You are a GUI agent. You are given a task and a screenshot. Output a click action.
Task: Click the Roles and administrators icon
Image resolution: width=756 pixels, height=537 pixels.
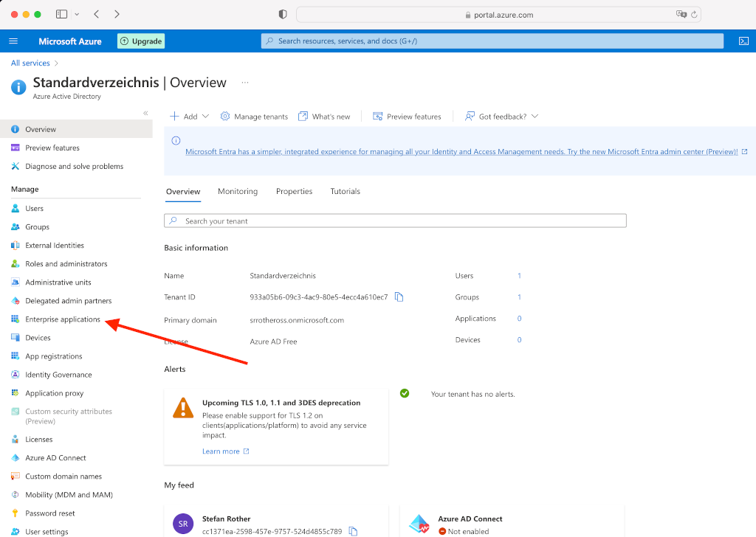[15, 264]
